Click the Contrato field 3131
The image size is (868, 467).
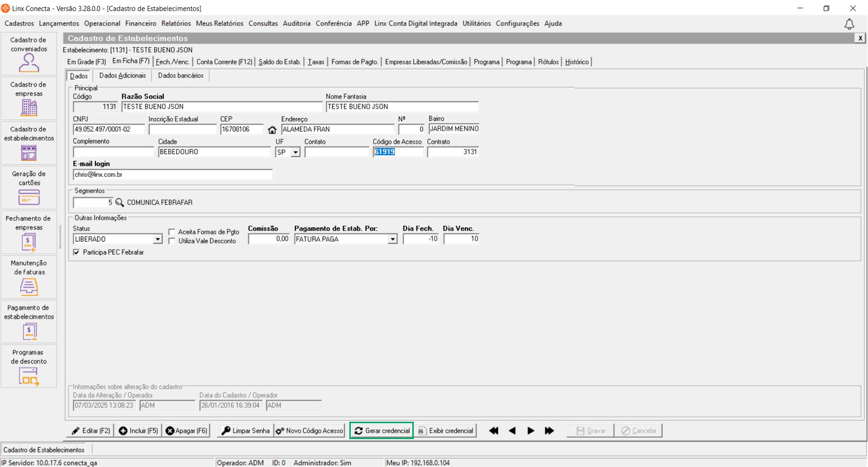[453, 152]
